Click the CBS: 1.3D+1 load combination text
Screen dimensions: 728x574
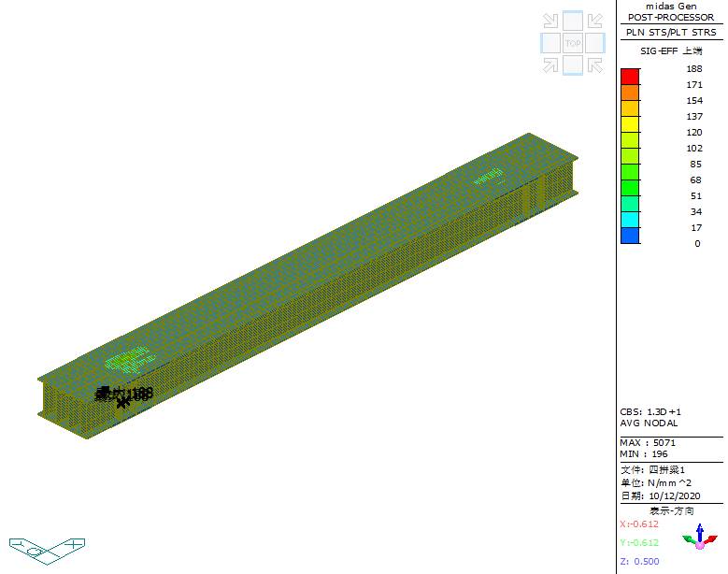tap(651, 411)
